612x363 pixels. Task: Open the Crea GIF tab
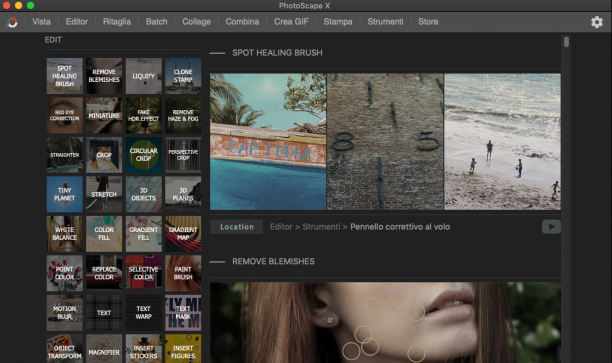(291, 22)
